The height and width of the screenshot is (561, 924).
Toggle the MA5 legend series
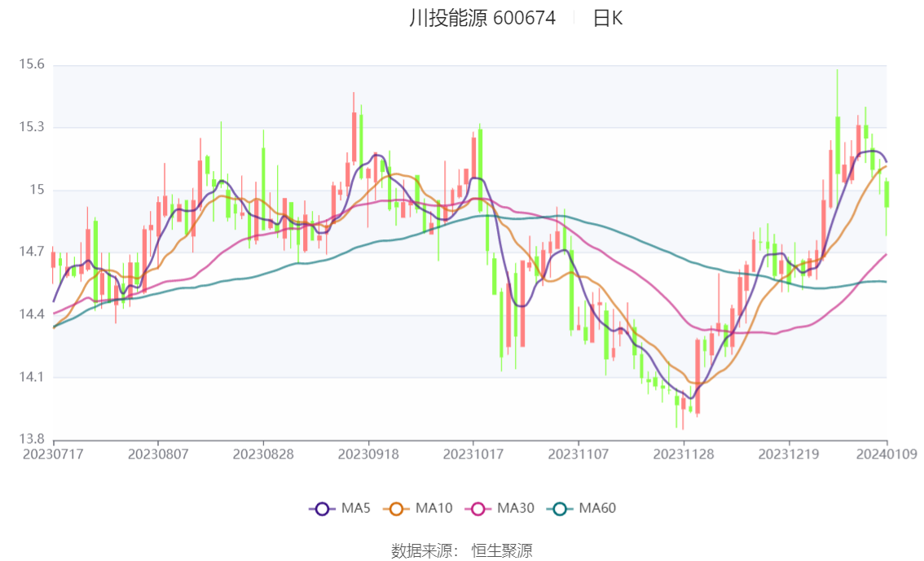point(340,509)
